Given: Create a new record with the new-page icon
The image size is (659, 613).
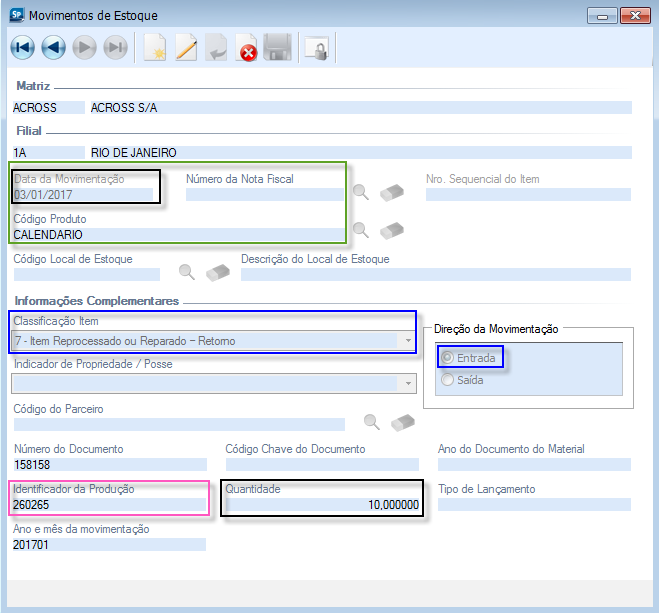Looking at the screenshot, I should click(155, 47).
